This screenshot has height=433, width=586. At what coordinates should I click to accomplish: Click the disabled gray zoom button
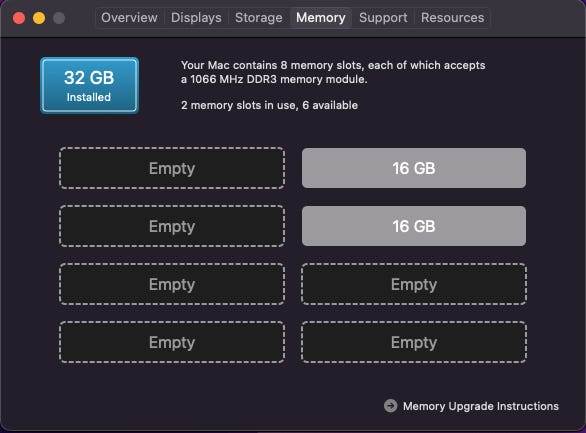pos(59,18)
